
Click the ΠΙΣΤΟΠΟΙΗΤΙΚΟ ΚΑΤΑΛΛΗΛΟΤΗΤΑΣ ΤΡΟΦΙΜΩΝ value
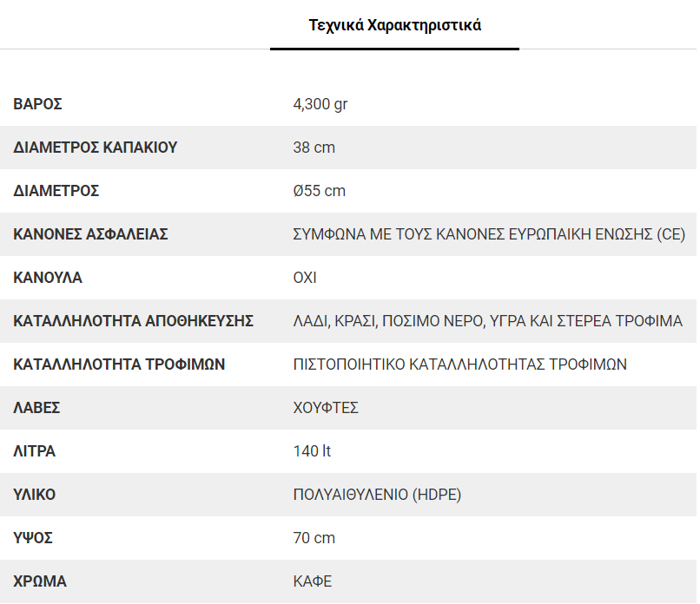tap(459, 364)
